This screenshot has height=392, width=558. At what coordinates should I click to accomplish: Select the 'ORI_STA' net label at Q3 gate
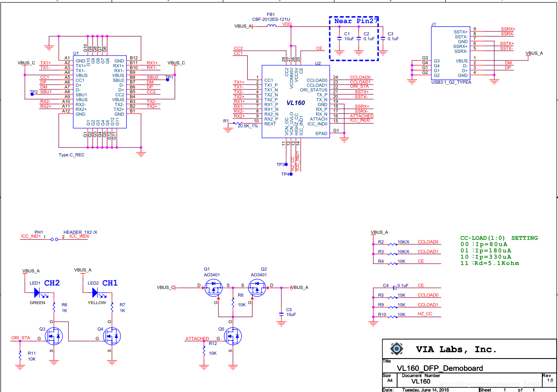pyautogui.click(x=21, y=338)
